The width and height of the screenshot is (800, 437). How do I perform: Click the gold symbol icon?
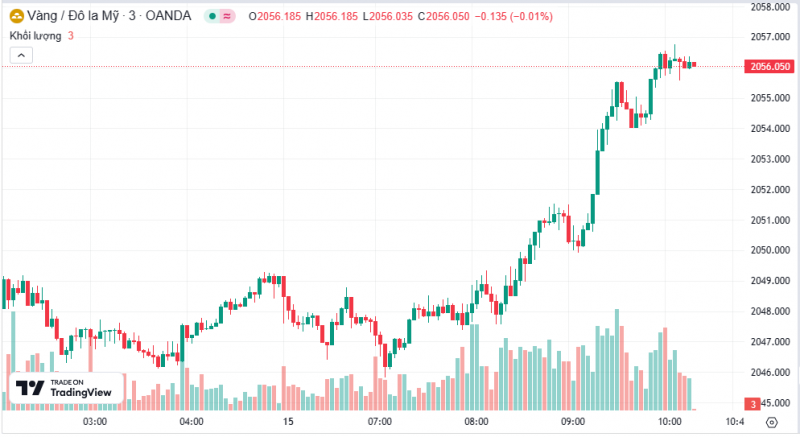coord(16,17)
